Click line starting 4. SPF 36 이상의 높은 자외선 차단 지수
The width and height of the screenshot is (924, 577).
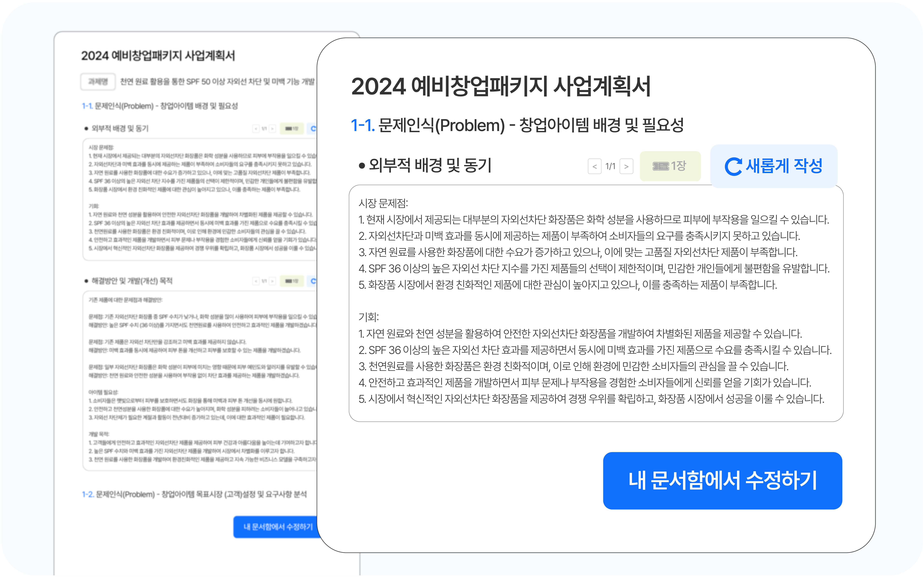click(594, 269)
